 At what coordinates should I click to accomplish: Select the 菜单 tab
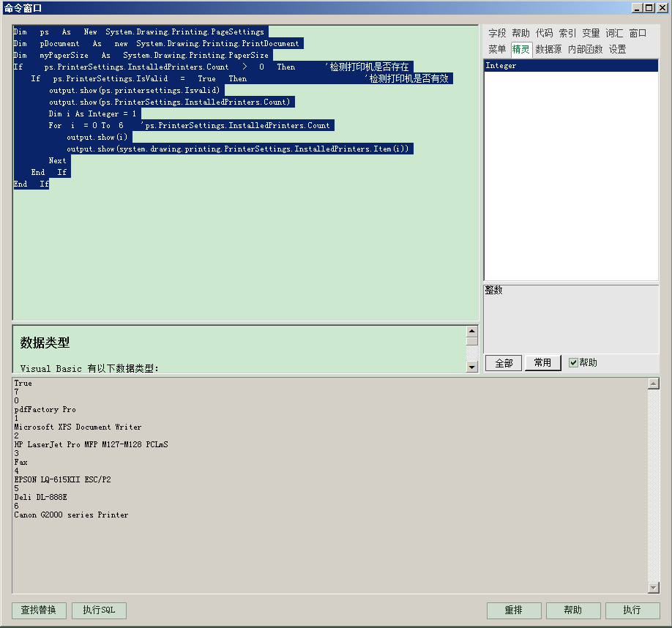[x=497, y=49]
